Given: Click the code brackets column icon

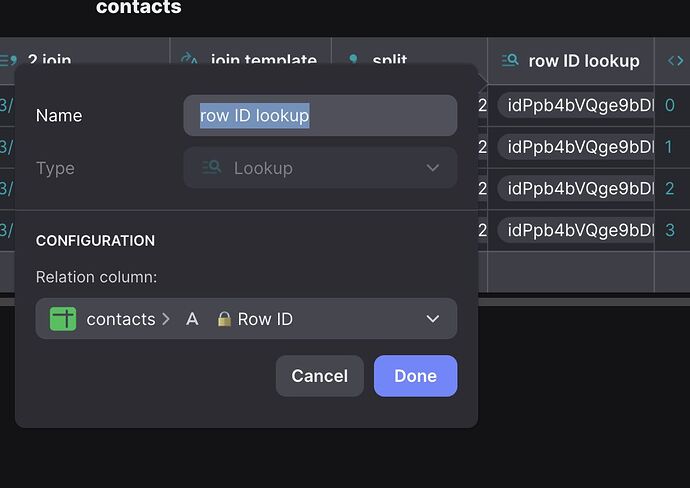Looking at the screenshot, I should 676,61.
